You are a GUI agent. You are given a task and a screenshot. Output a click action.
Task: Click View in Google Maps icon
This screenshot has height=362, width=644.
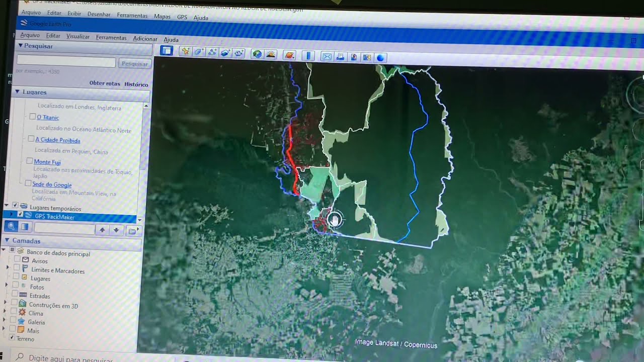pyautogui.click(x=367, y=57)
